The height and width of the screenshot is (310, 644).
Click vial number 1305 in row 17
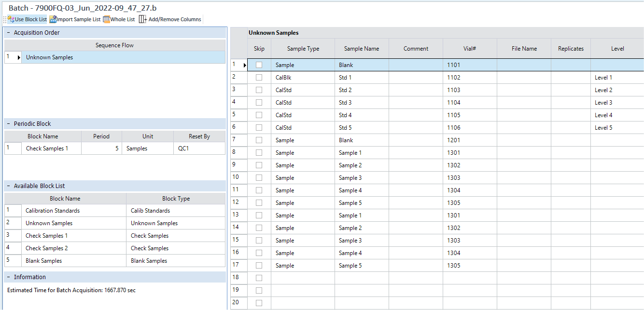(470, 266)
